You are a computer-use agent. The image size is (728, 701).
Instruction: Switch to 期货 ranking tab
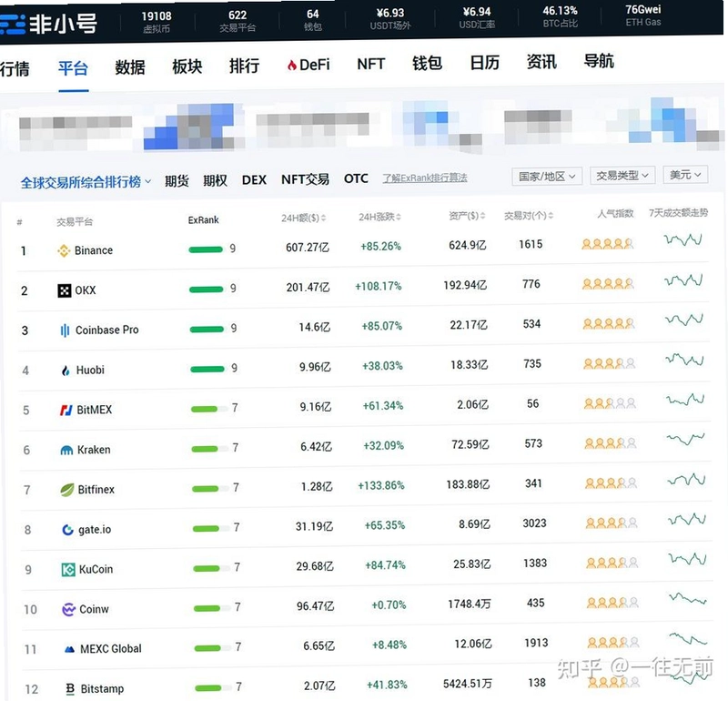(177, 180)
